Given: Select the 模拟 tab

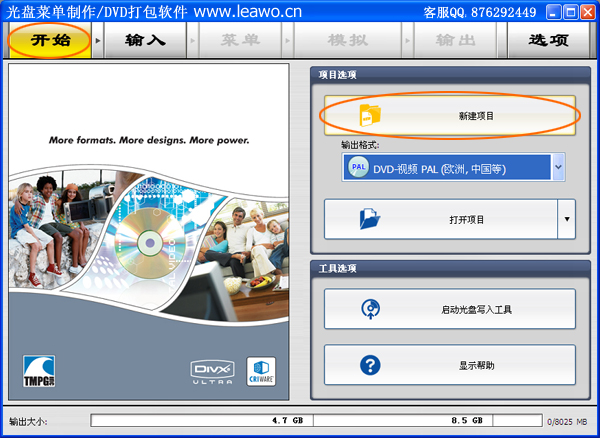Looking at the screenshot, I should pos(347,40).
